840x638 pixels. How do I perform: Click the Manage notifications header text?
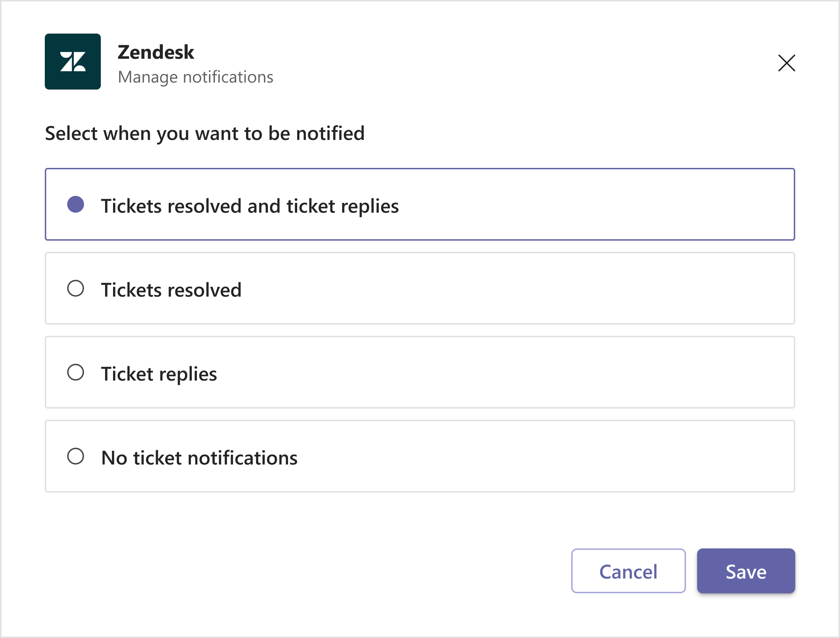coord(196,77)
